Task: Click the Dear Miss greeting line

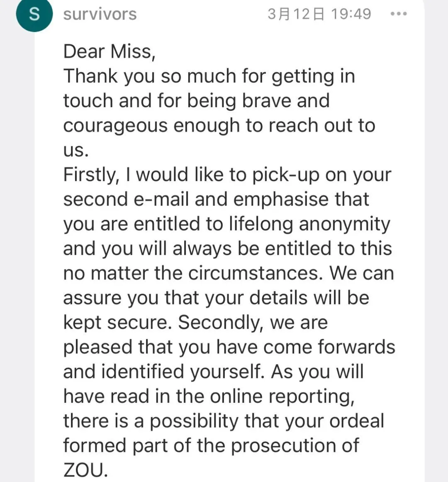Action: coord(109,51)
